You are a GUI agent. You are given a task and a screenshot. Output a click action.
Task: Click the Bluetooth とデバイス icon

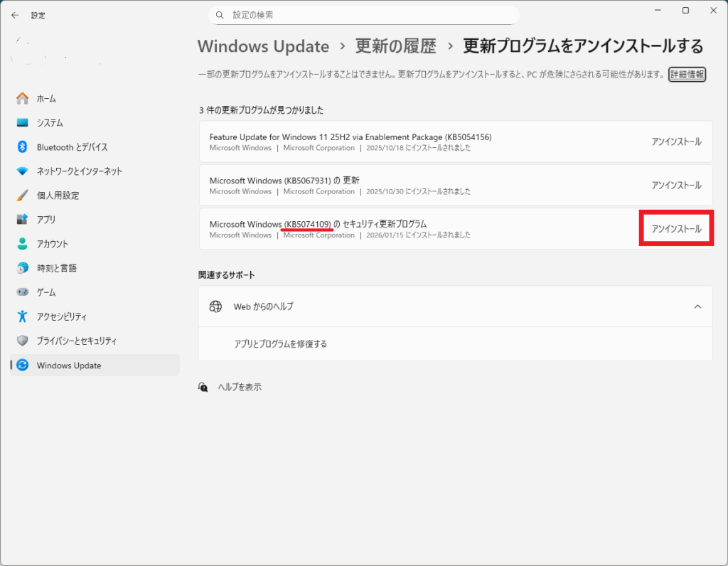pyautogui.click(x=23, y=147)
